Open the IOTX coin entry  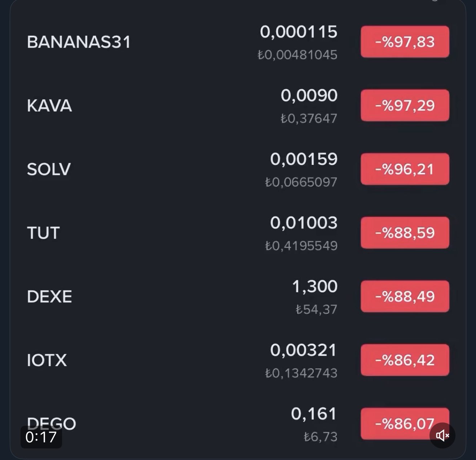click(x=47, y=360)
